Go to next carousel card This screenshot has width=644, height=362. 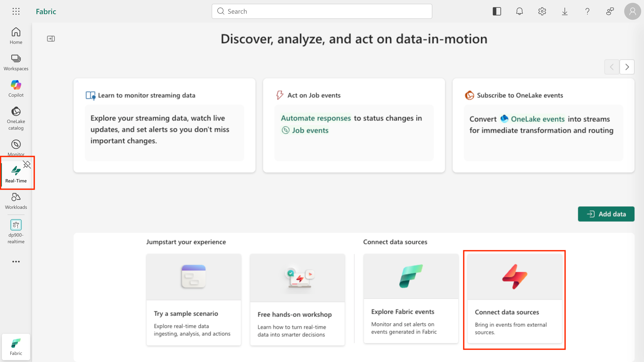(627, 67)
